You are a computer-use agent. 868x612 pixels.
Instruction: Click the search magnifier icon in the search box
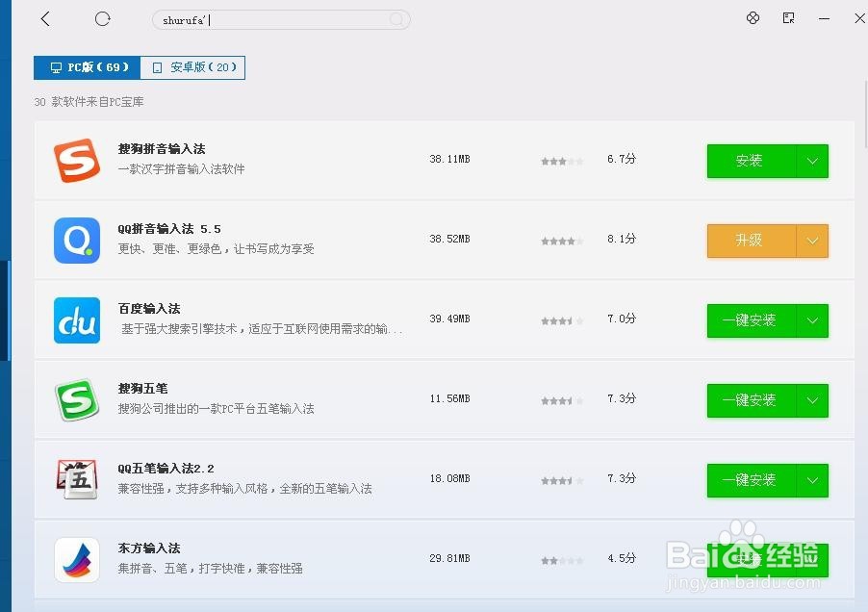tap(396, 19)
